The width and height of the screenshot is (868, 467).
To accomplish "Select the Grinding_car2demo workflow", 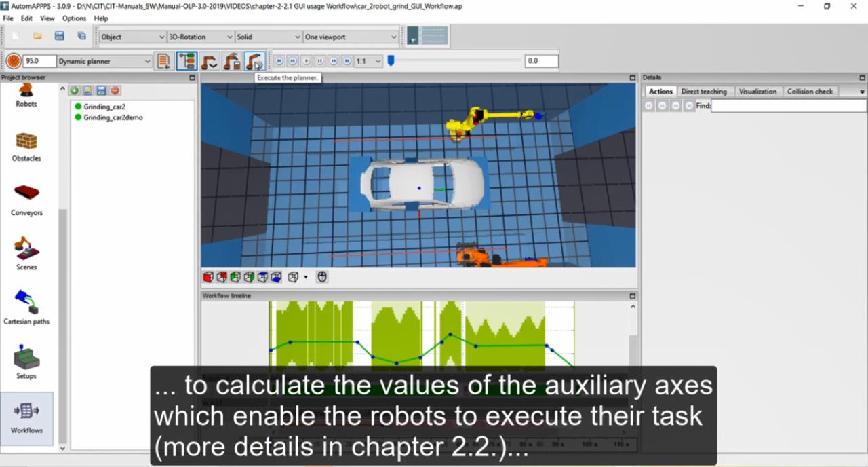I will [113, 117].
